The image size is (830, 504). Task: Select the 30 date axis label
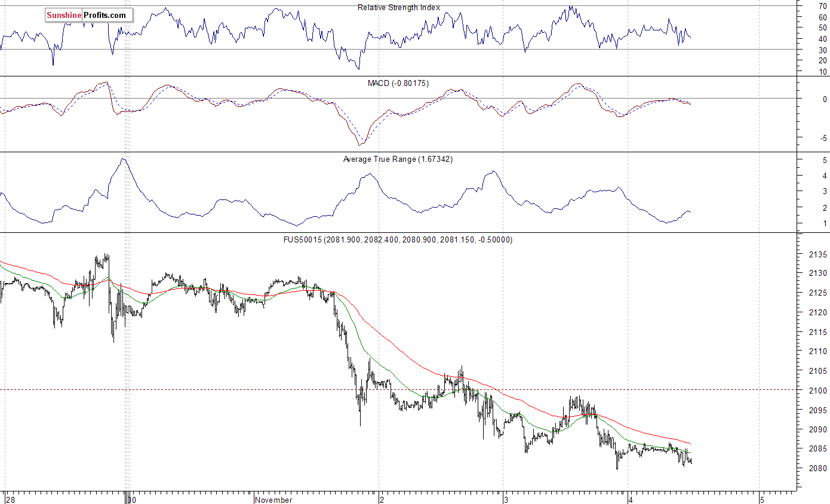point(133,500)
